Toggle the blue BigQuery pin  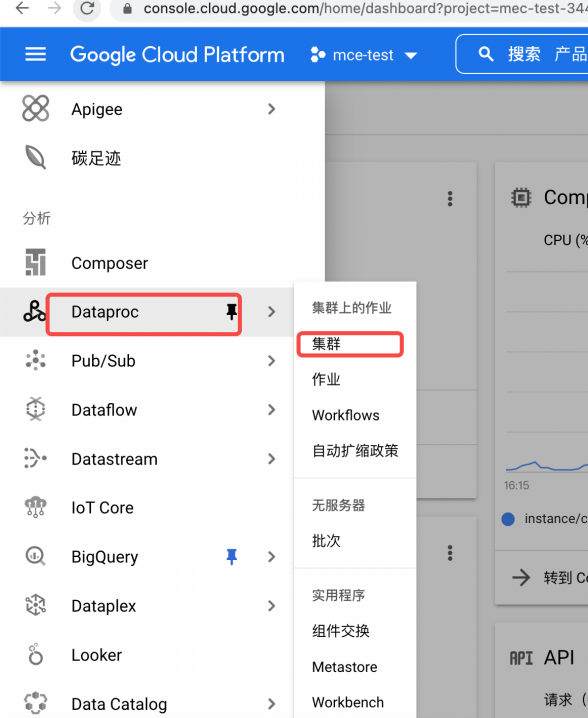point(232,556)
